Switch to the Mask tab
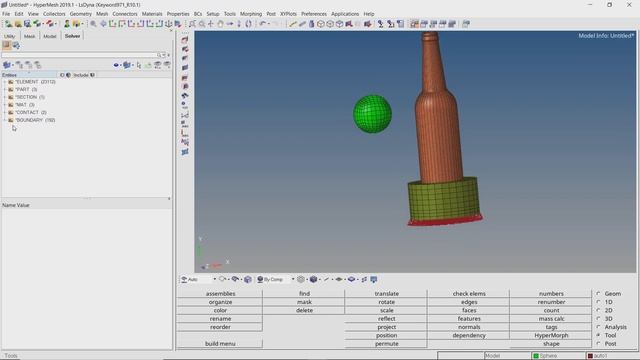The image size is (640, 360). (x=29, y=36)
